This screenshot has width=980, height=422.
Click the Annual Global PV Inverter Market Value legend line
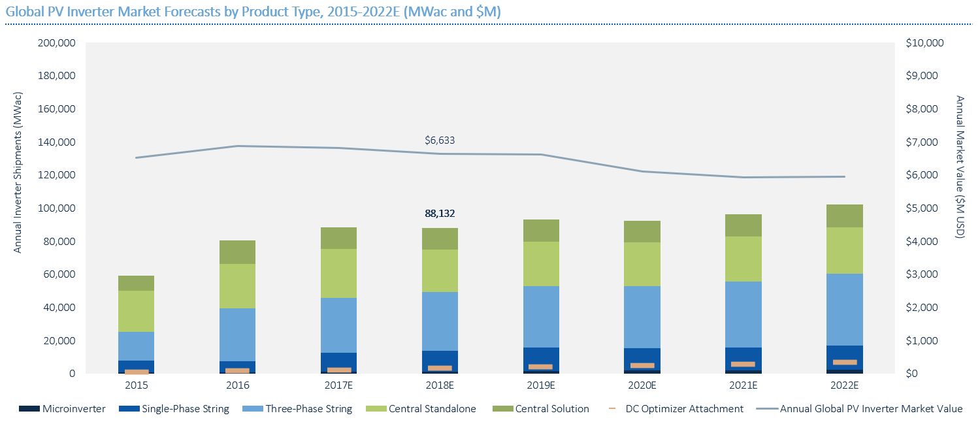point(766,409)
